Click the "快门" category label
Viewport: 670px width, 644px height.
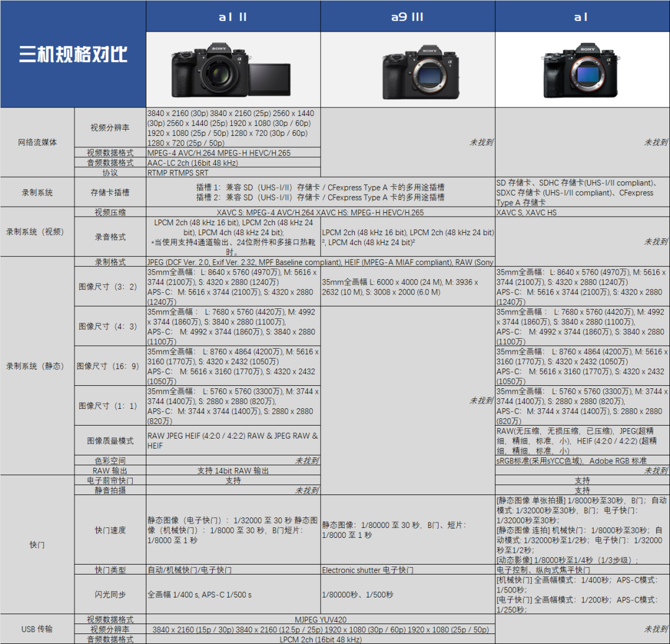37,545
